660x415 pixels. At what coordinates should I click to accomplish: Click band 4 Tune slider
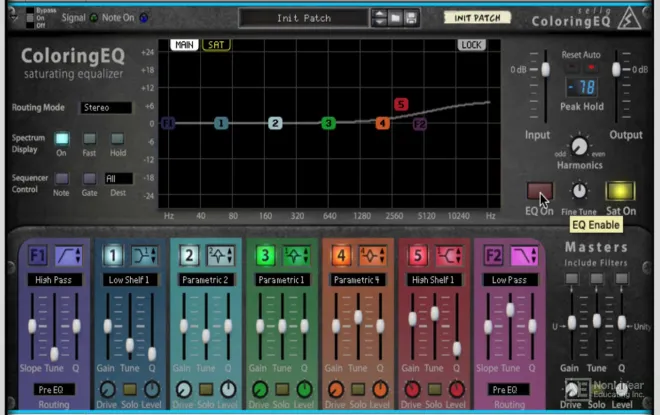(x=358, y=317)
